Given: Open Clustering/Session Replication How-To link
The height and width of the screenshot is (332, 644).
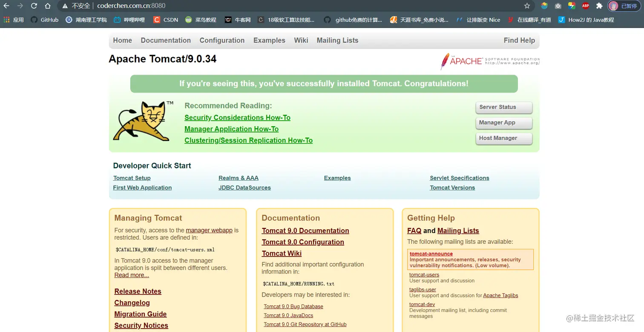Looking at the screenshot, I should click(x=248, y=140).
